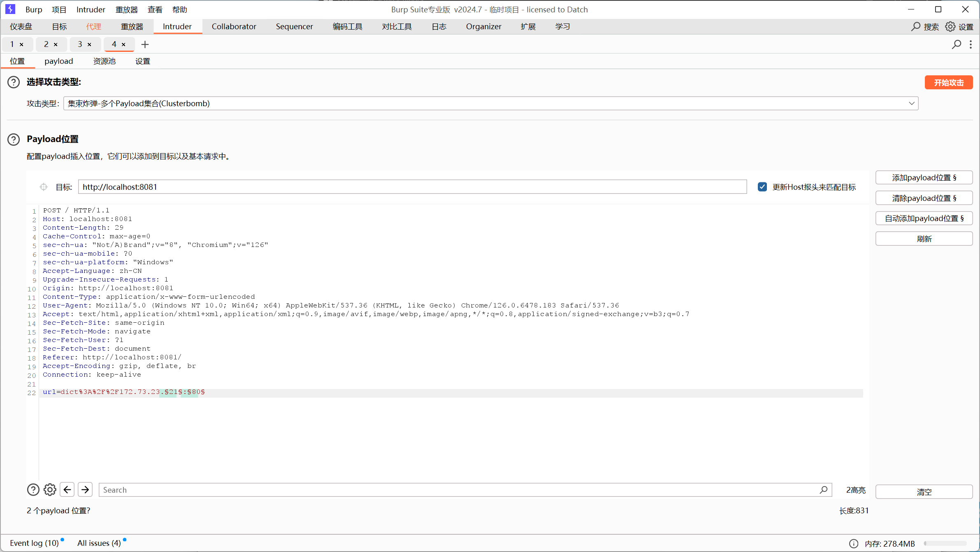Click the memory usage bar at bottom right

[x=945, y=543]
